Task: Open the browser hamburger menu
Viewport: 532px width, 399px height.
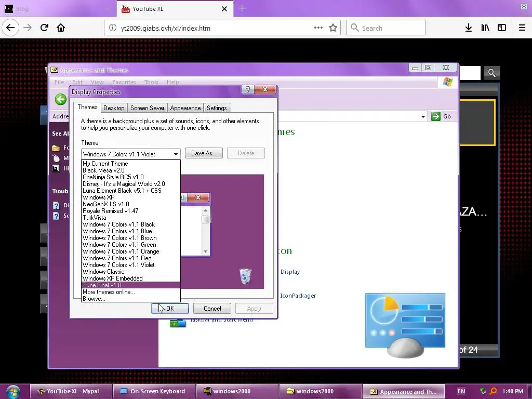Action: tap(522, 28)
